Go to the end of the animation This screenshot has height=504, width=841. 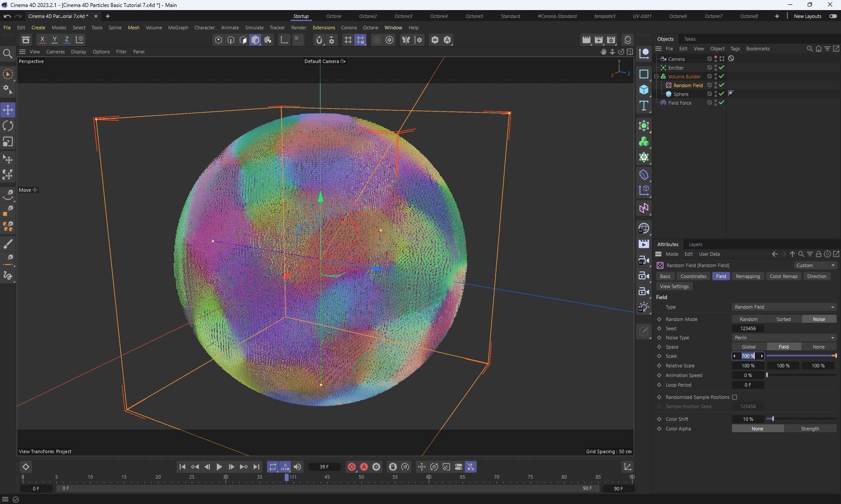[x=257, y=467]
